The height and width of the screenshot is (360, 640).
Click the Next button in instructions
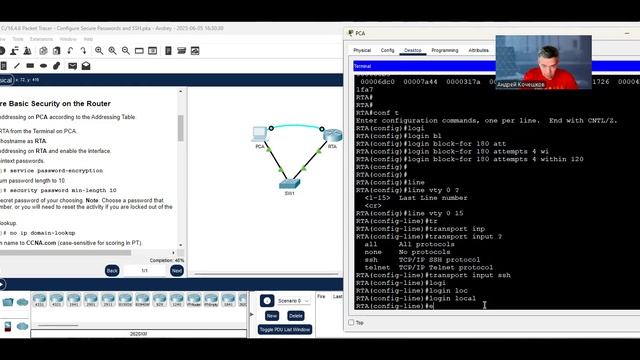(177, 271)
